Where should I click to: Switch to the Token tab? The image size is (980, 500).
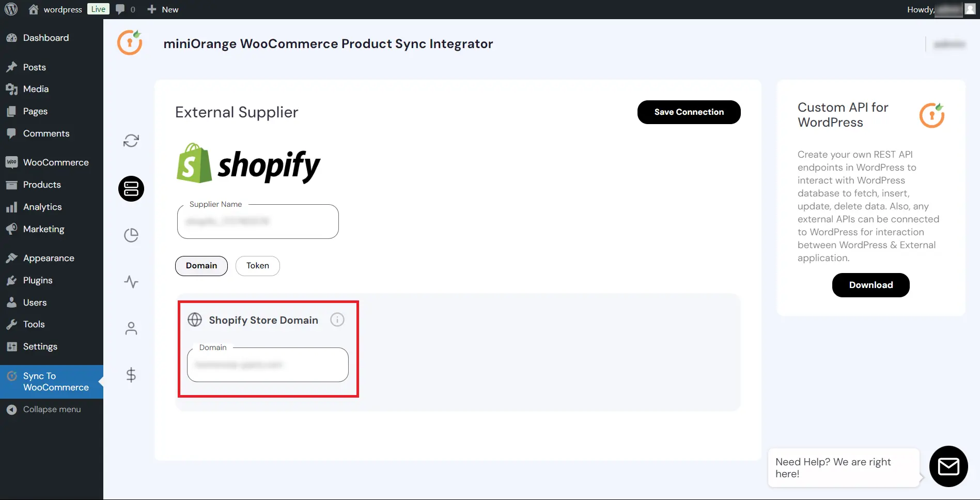pyautogui.click(x=258, y=266)
